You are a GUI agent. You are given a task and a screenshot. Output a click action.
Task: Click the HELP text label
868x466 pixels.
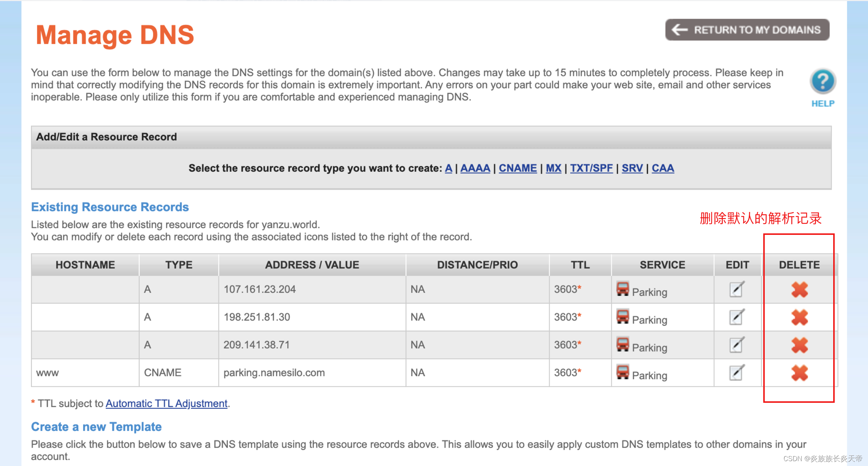click(x=823, y=104)
